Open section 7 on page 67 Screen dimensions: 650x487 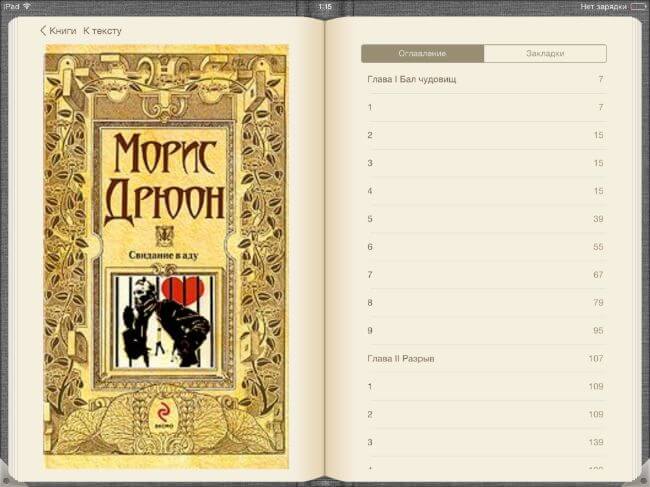coord(485,275)
